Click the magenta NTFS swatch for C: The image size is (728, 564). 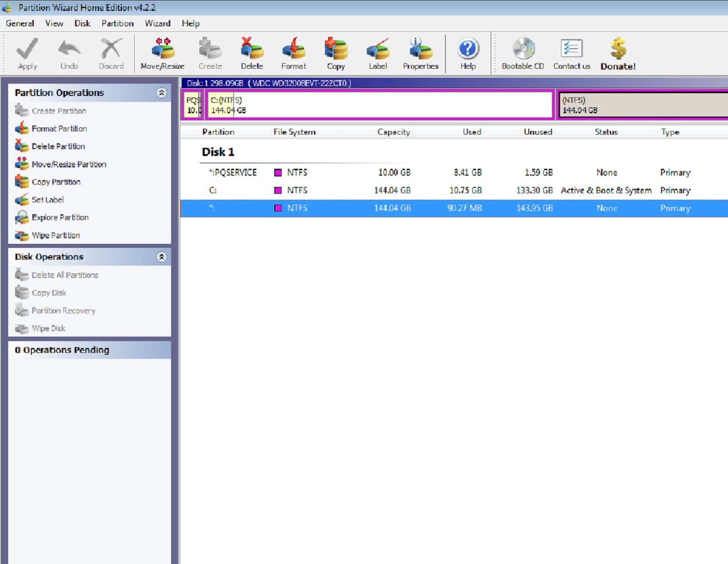(278, 191)
